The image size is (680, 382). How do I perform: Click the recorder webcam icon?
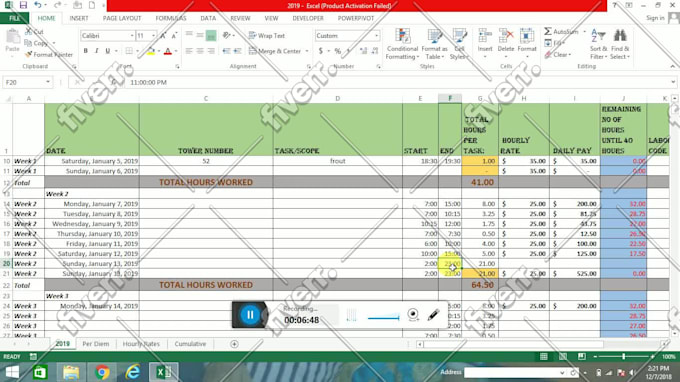pos(413,315)
